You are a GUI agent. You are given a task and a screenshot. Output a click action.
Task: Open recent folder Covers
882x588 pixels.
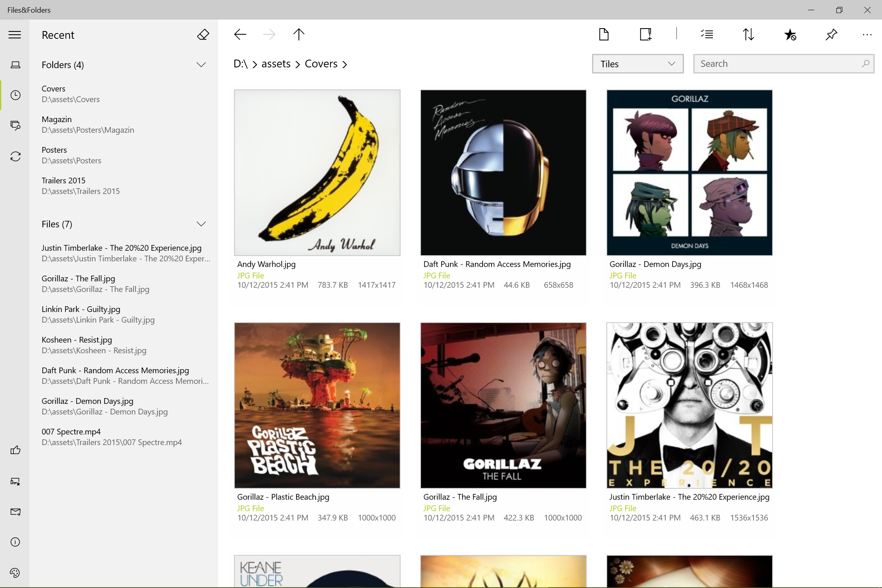(124, 94)
